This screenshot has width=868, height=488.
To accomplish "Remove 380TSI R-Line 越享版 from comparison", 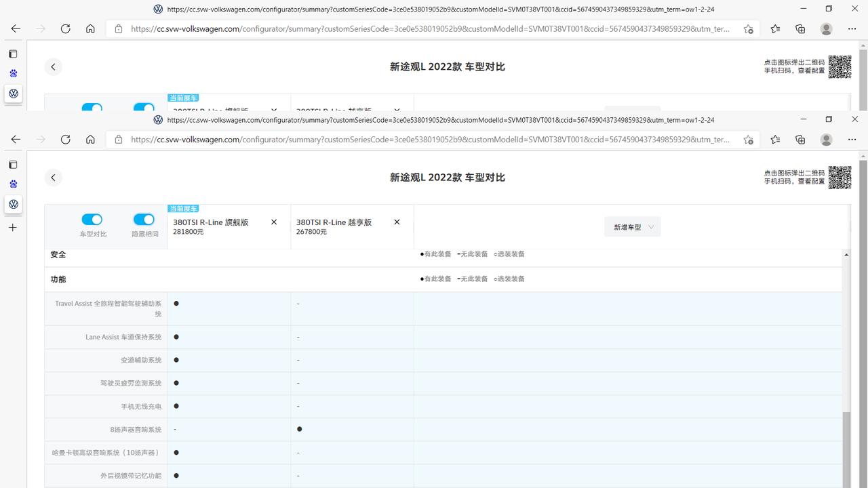I will coord(397,222).
